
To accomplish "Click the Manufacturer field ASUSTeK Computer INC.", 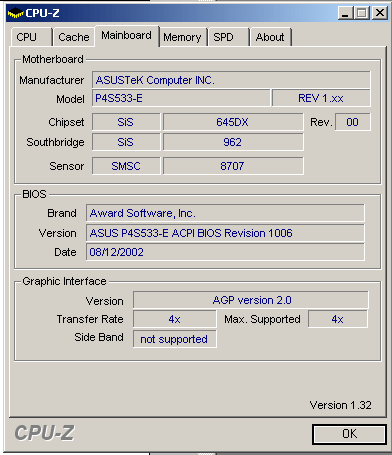I will coord(231,80).
